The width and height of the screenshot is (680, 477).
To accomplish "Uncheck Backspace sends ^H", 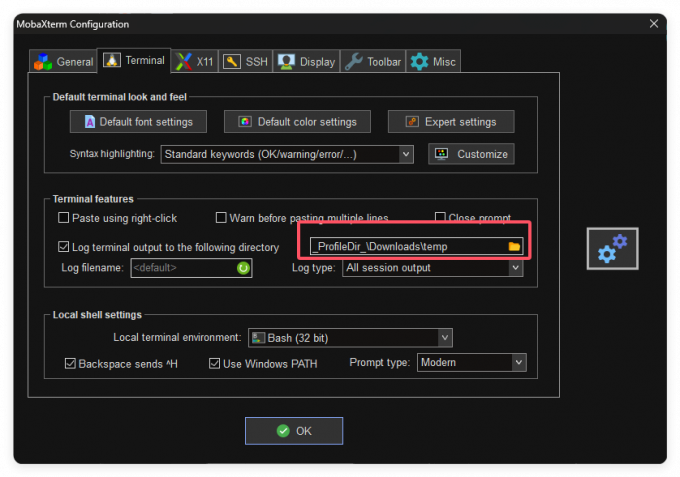I will point(70,363).
